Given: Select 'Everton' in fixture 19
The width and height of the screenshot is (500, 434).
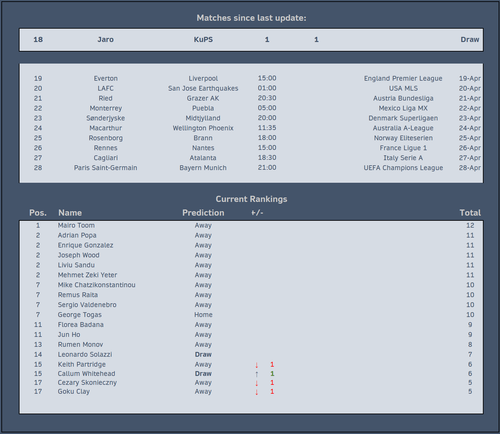Looking at the screenshot, I should (106, 78).
